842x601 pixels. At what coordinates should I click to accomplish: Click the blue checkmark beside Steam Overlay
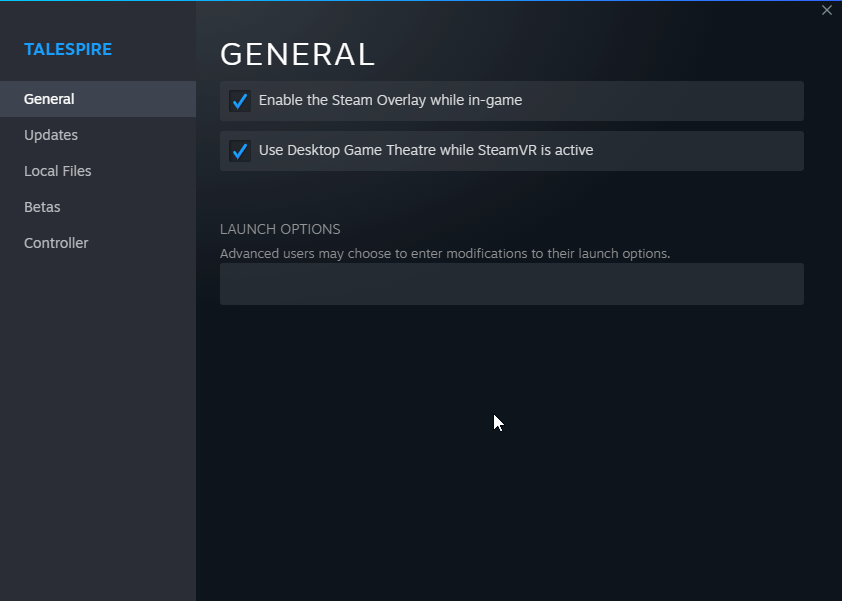click(x=239, y=101)
